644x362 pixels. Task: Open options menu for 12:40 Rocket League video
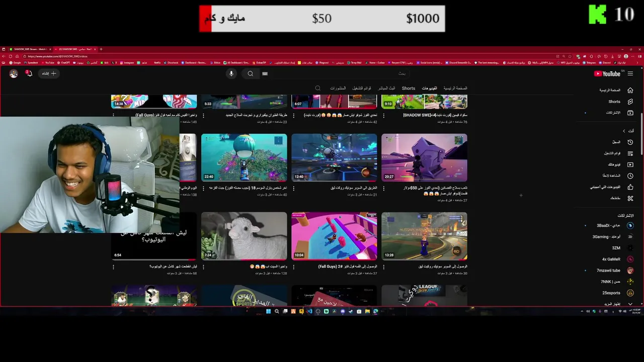click(x=294, y=189)
